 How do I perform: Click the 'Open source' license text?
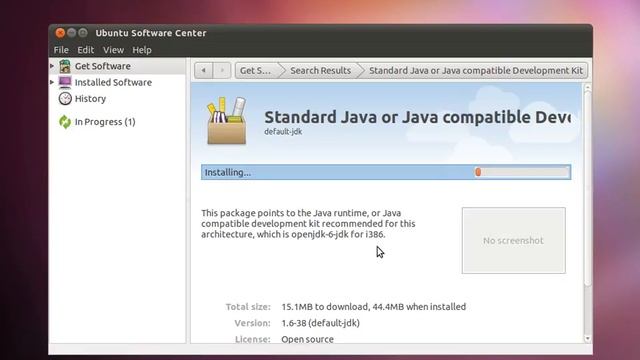(x=307, y=339)
